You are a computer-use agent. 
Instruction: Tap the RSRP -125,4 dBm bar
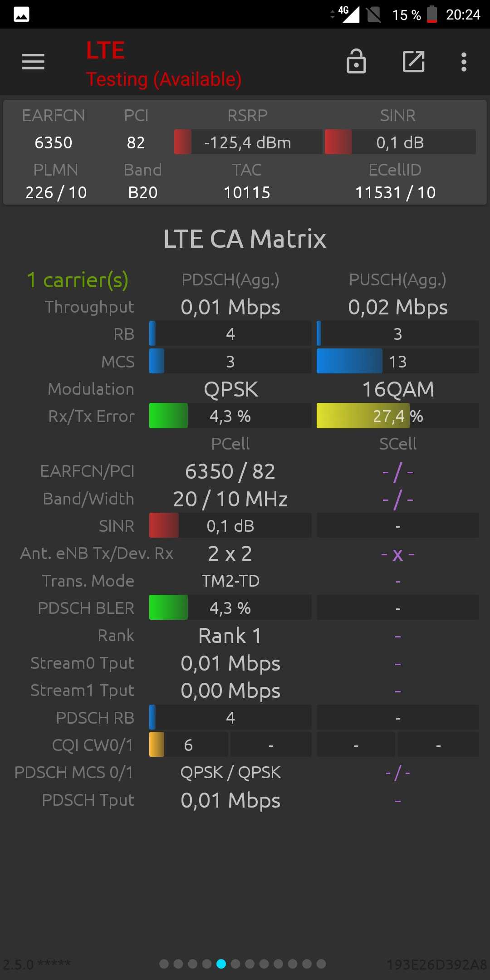coord(248,142)
